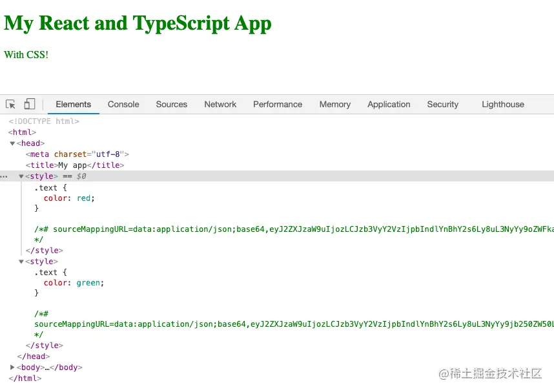The height and width of the screenshot is (392, 554).
Task: Open the three-dots actions beside highlighted style
Action: point(4,176)
